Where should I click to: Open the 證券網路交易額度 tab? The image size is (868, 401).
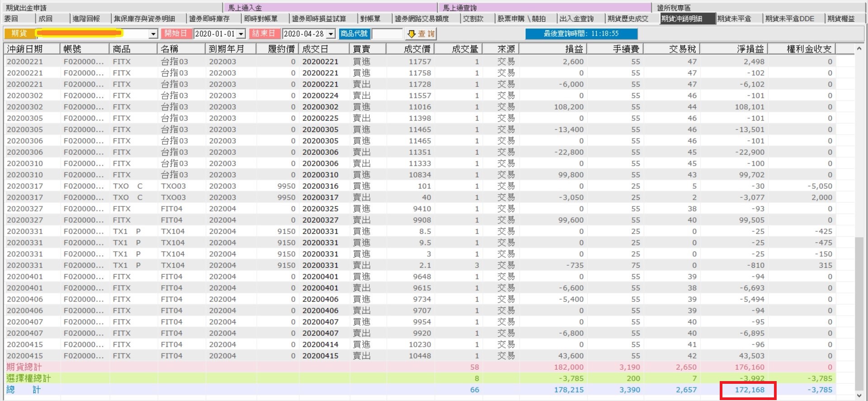(x=426, y=19)
